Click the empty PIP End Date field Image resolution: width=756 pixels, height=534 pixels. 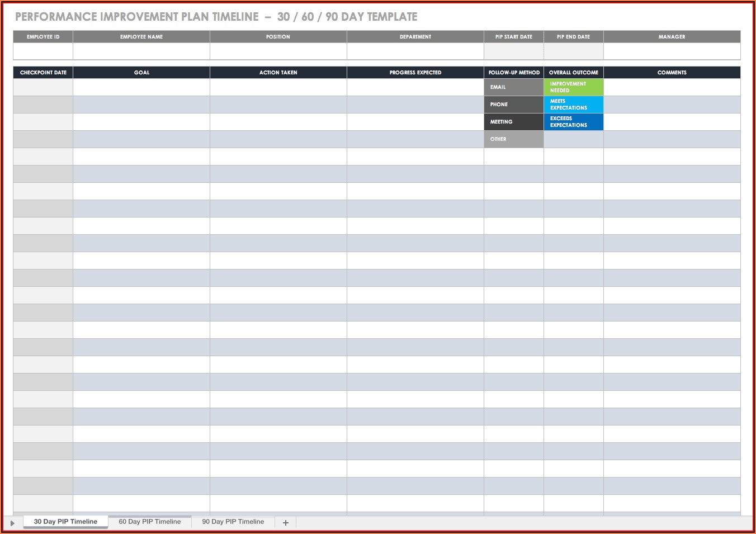pyautogui.click(x=573, y=51)
